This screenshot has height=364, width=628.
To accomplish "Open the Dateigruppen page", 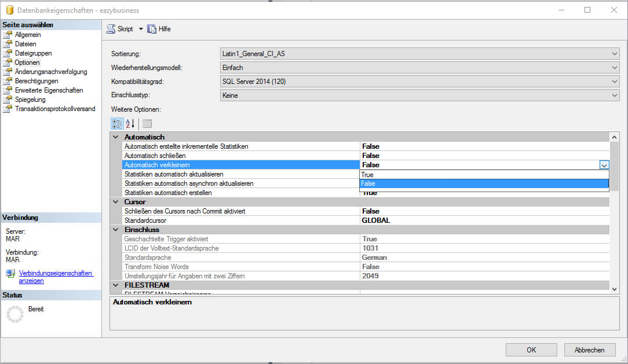I will 33,53.
